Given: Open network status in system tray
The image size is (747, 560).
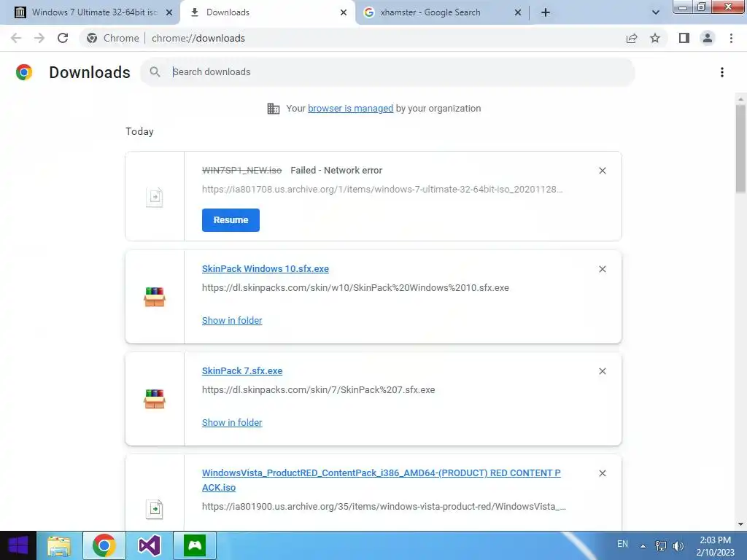Looking at the screenshot, I should (x=661, y=545).
